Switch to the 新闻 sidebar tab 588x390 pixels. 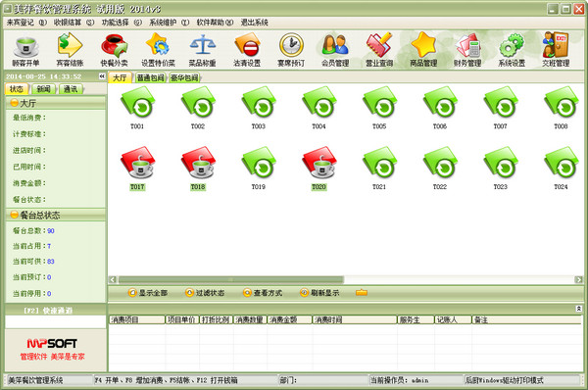(x=44, y=89)
